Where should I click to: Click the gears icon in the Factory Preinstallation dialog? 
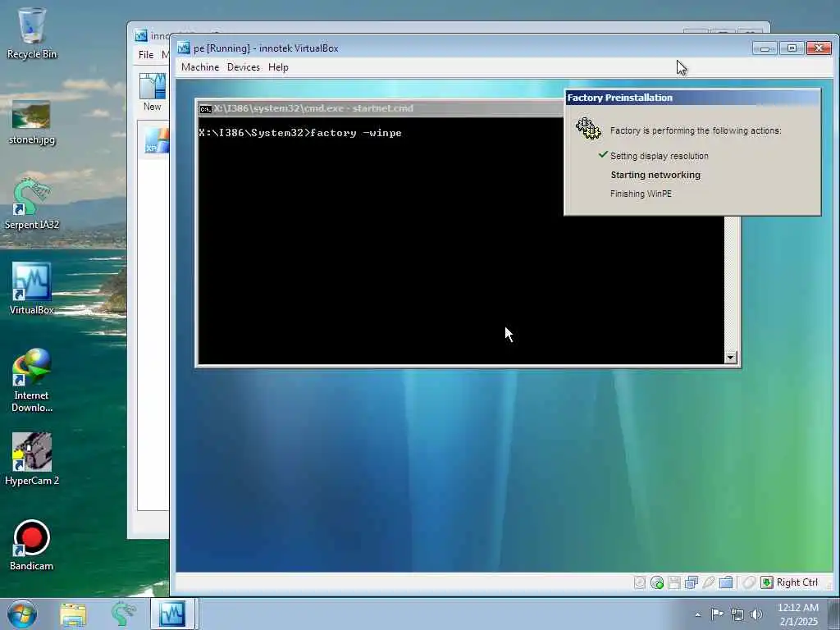point(588,129)
